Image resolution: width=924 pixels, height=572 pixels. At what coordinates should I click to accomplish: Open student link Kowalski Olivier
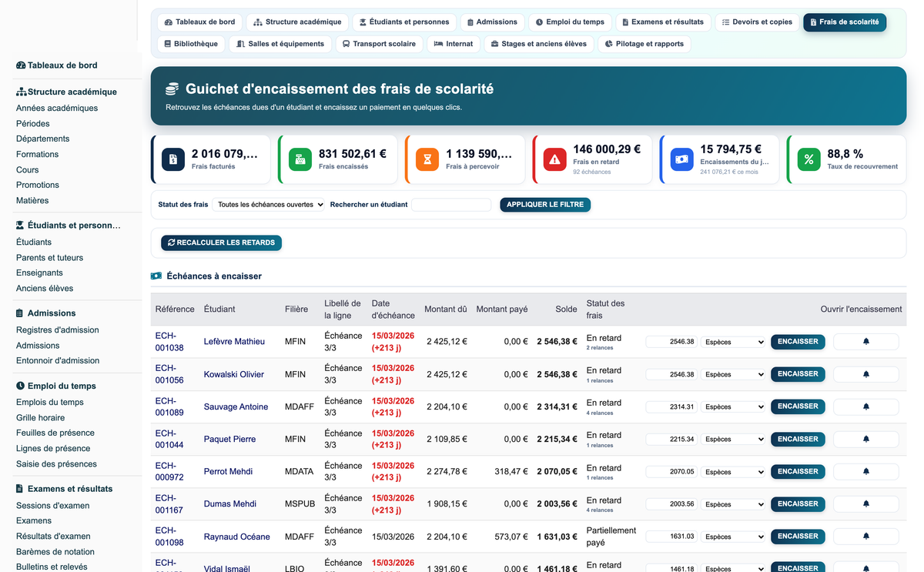tap(234, 374)
